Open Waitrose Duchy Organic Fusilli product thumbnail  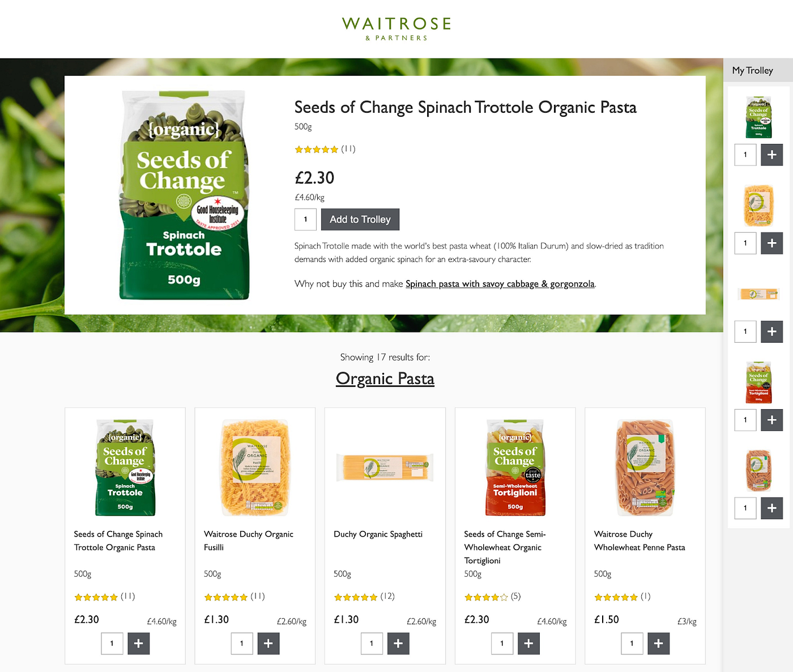[x=255, y=467]
